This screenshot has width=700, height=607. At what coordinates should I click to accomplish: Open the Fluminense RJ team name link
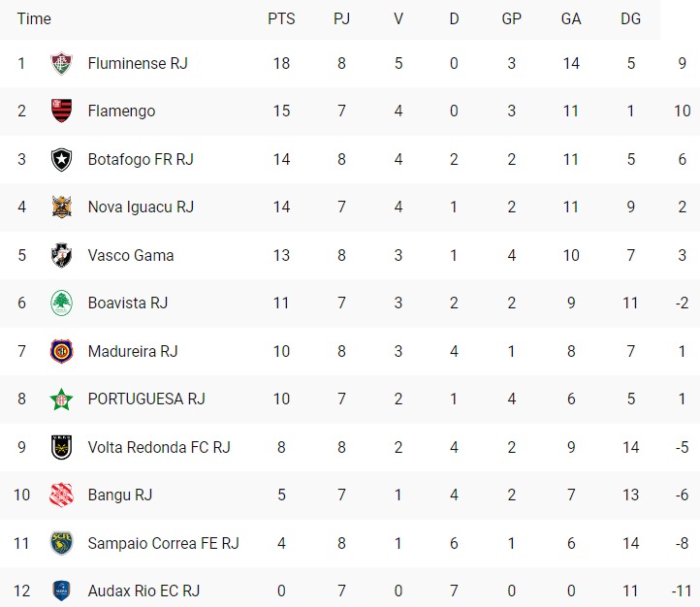(x=138, y=63)
